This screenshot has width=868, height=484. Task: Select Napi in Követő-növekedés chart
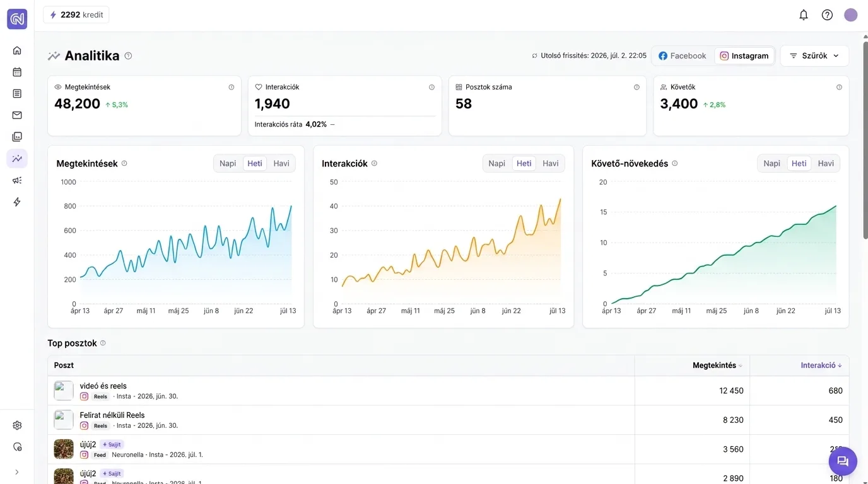click(x=772, y=163)
